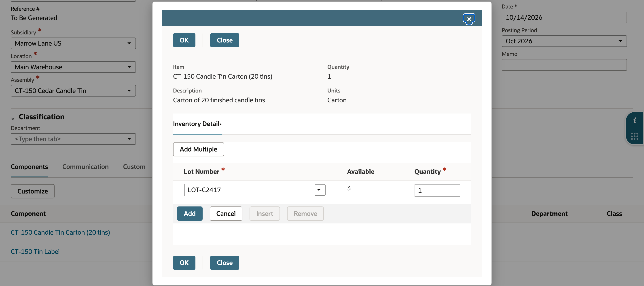Click the Units value 'Carton'

(x=337, y=100)
